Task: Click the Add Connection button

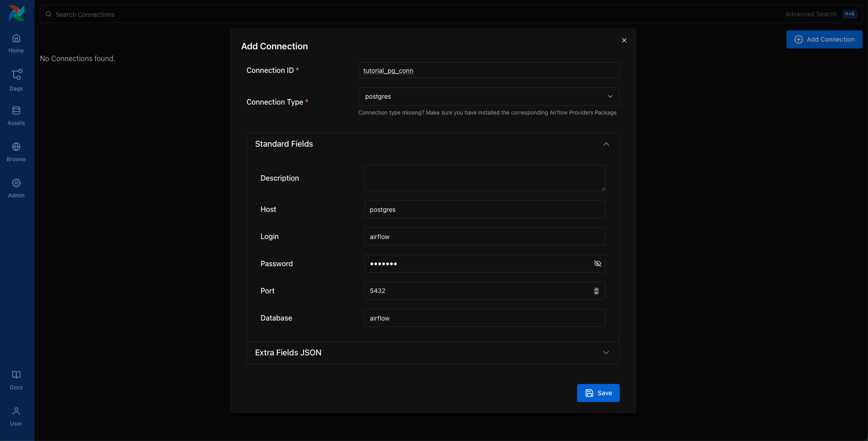Action: (824, 39)
